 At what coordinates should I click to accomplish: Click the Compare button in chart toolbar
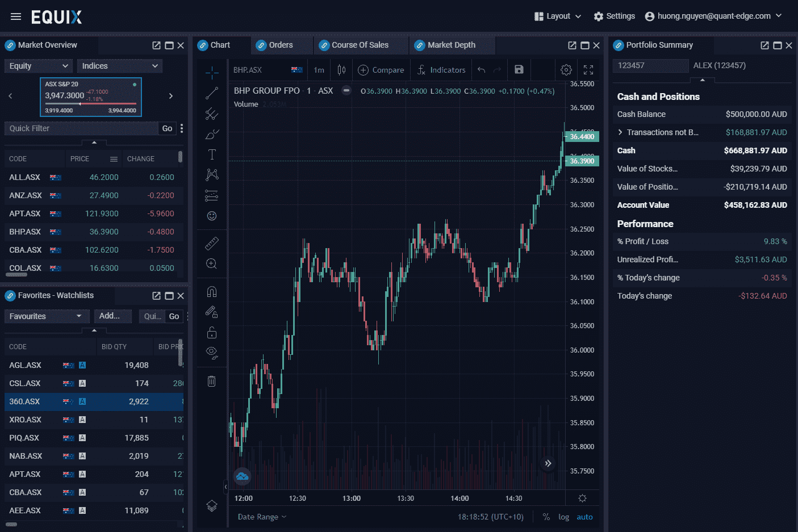(381, 70)
